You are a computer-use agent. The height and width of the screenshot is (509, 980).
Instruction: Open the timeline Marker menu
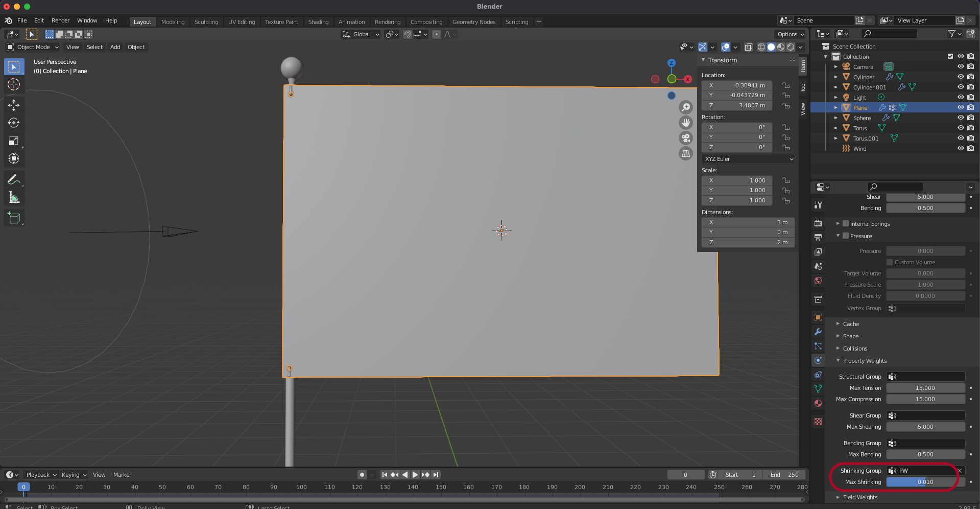pos(122,475)
